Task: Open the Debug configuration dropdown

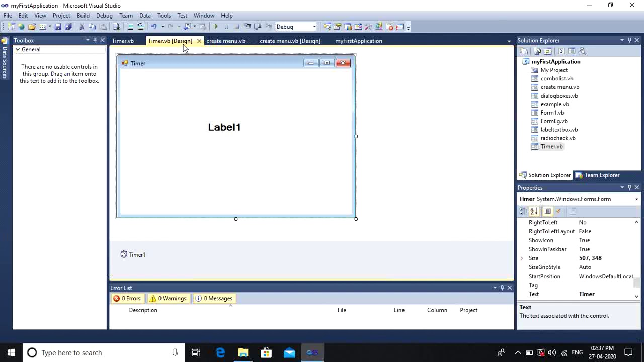Action: point(314,27)
